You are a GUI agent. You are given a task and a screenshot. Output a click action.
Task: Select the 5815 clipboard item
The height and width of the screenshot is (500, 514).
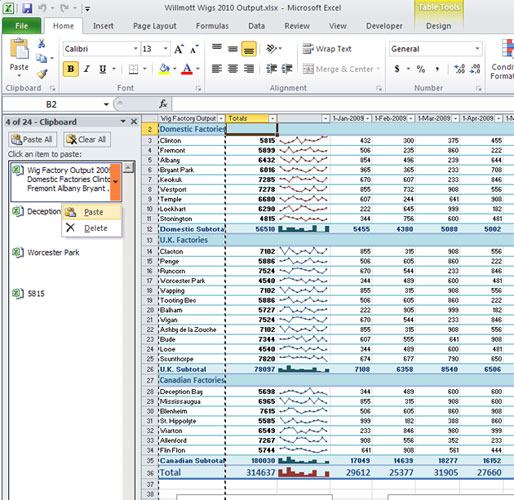tap(36, 294)
